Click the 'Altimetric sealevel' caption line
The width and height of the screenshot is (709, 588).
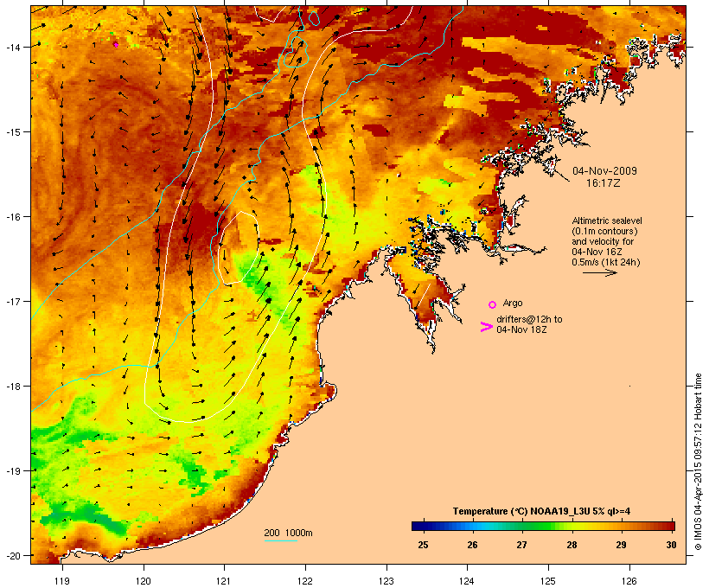coord(607,220)
